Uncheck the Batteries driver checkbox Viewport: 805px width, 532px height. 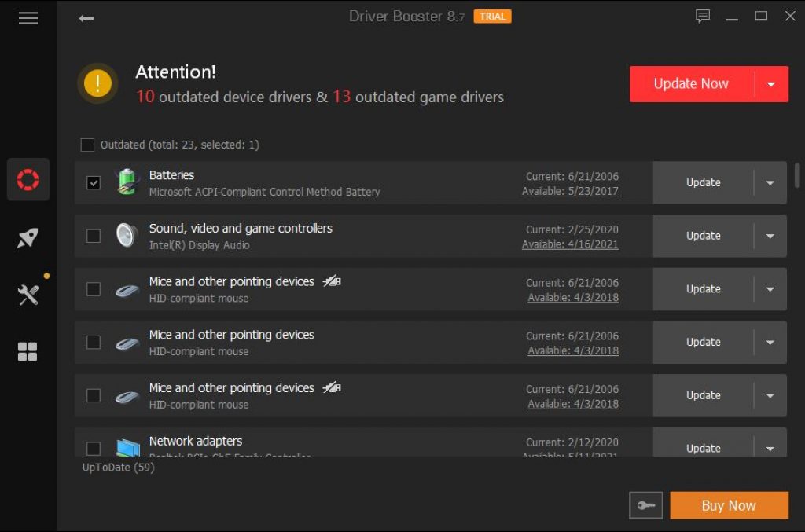pyautogui.click(x=94, y=182)
